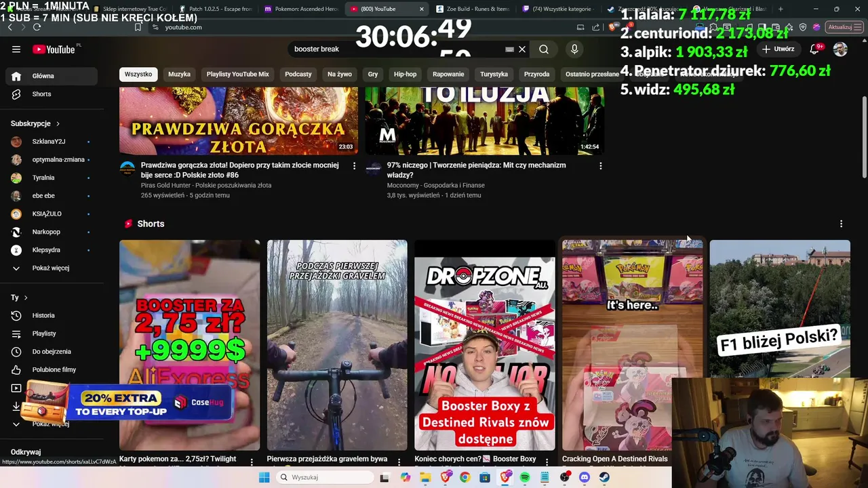Start voice search with the microphone
This screenshot has width=868, height=488.
pyautogui.click(x=574, y=49)
